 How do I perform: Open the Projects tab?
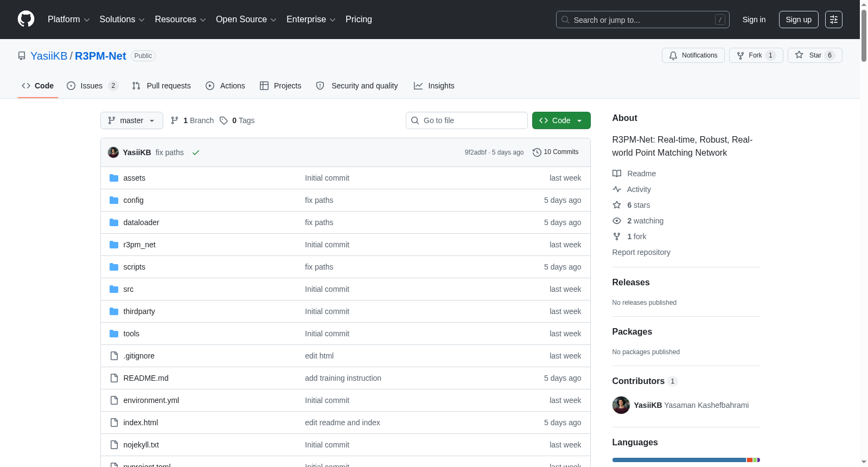pos(280,86)
